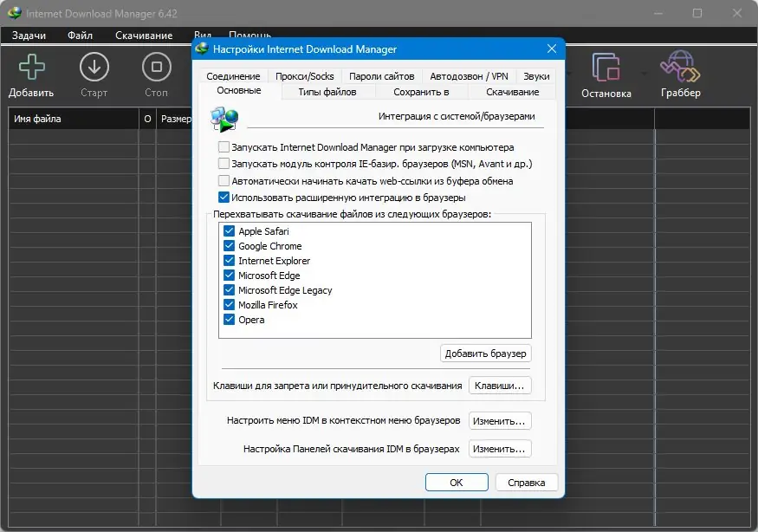This screenshot has width=758, height=532.
Task: Uncheck Internet Explorer in browser list
Action: (230, 261)
